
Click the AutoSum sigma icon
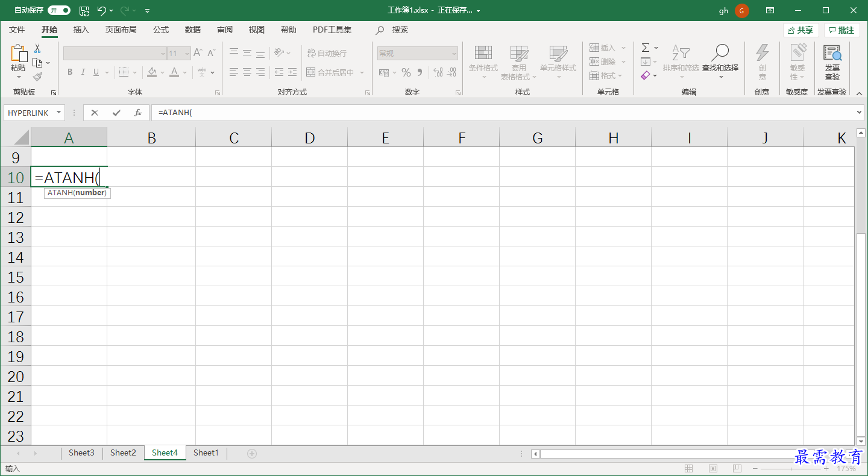coord(646,48)
